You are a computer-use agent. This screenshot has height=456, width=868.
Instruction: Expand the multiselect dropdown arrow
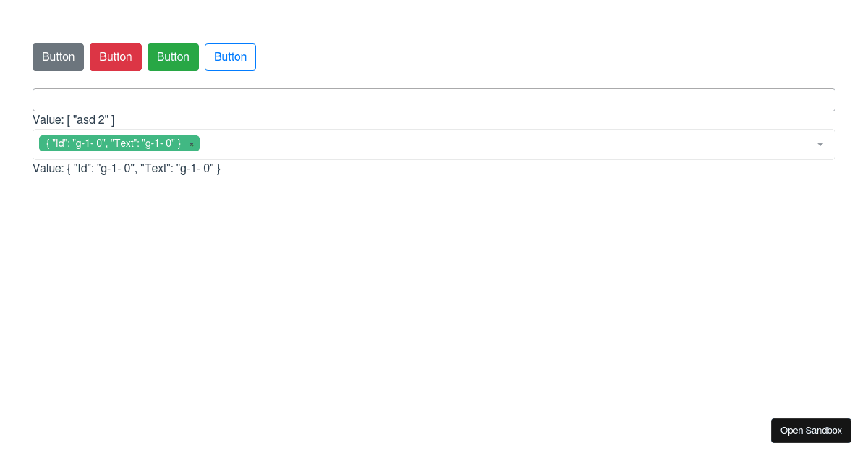(x=820, y=144)
